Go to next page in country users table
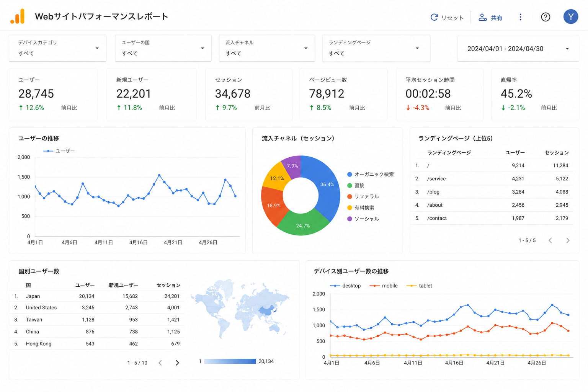The height and width of the screenshot is (392, 588). point(177,363)
